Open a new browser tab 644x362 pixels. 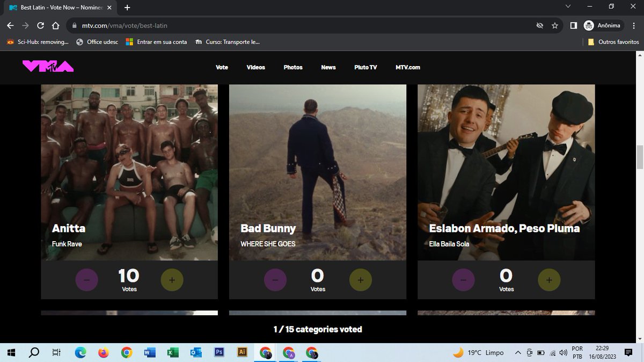click(127, 8)
